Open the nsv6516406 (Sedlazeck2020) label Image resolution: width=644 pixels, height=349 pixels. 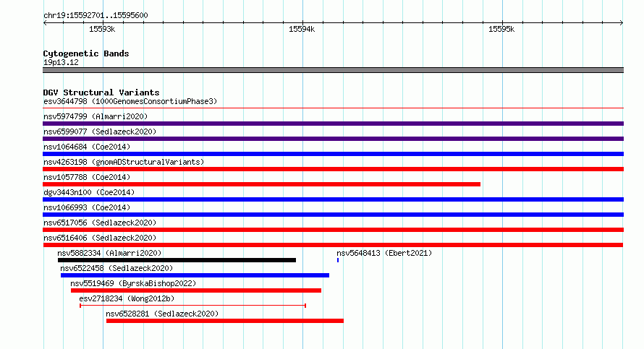pyautogui.click(x=100, y=238)
